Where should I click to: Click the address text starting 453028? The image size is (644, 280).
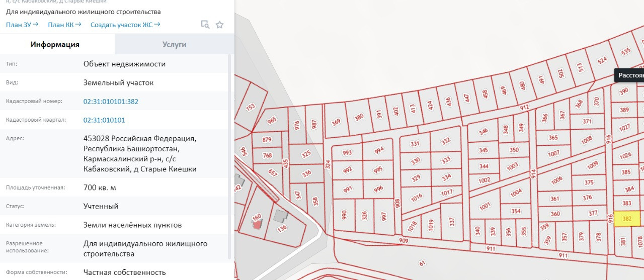point(140,153)
